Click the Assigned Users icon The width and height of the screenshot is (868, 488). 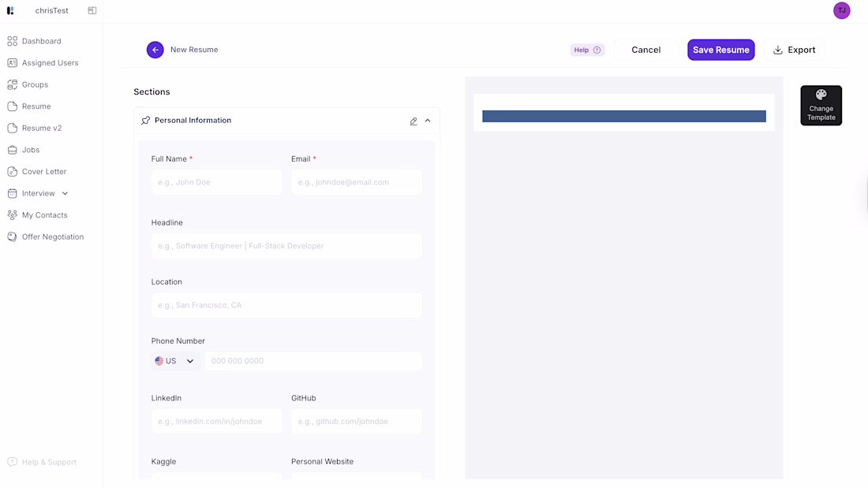click(x=12, y=62)
